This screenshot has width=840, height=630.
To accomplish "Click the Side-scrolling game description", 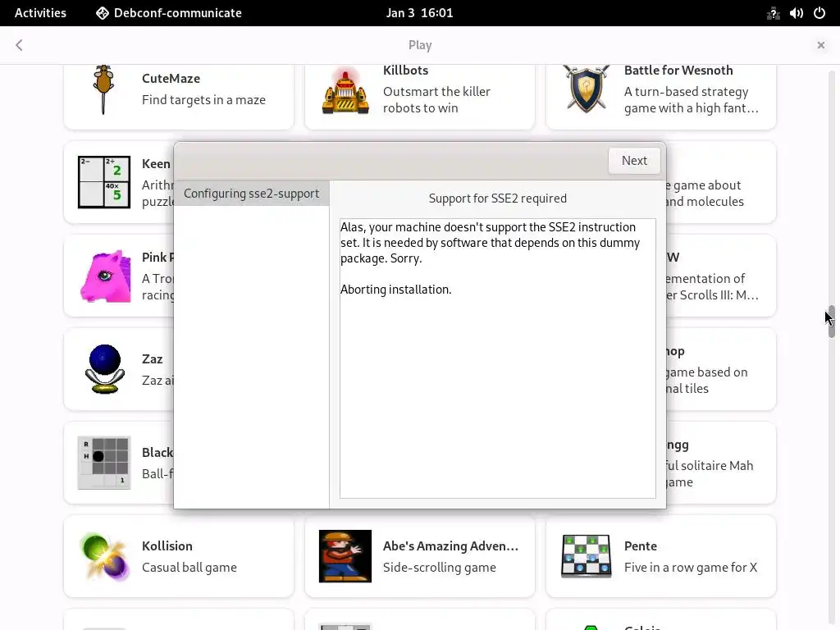I will 440,568.
